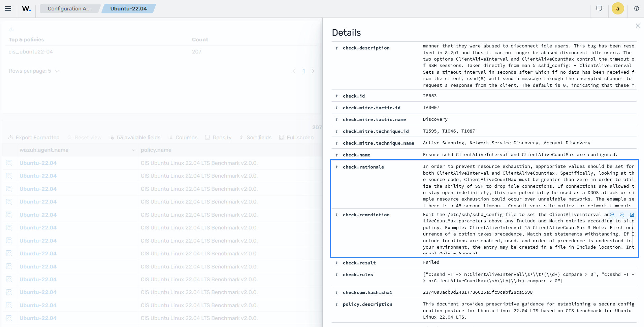This screenshot has width=644, height=327.
Task: Close the Details flyout panel
Action: (x=638, y=26)
